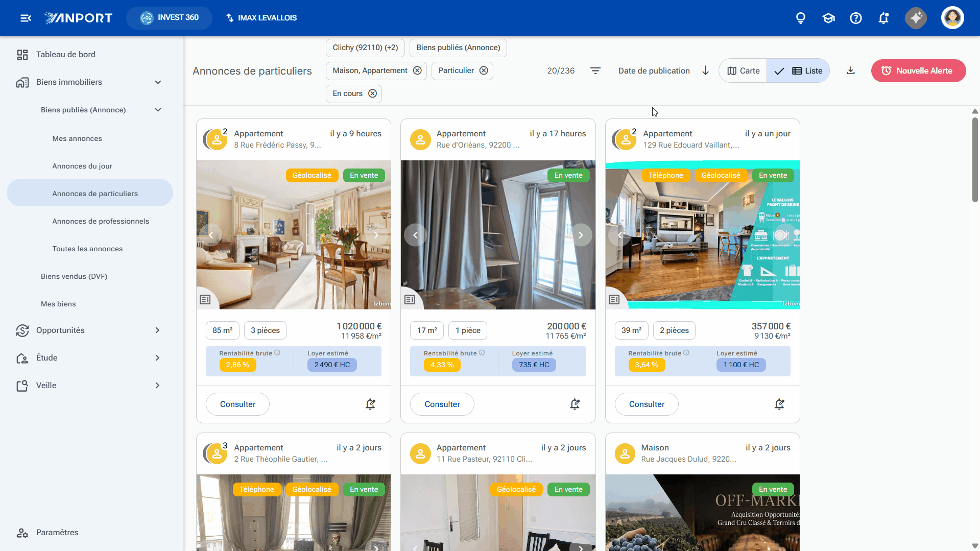Open the lightbulb ideas icon
The image size is (980, 551).
tap(801, 18)
